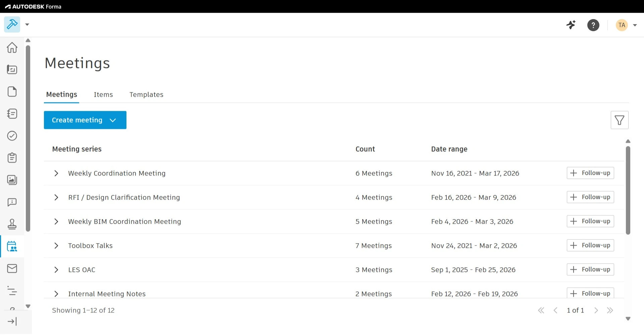Open the product switcher dropdown arrow
Viewport: 644px width, 335px height.
pyautogui.click(x=27, y=24)
